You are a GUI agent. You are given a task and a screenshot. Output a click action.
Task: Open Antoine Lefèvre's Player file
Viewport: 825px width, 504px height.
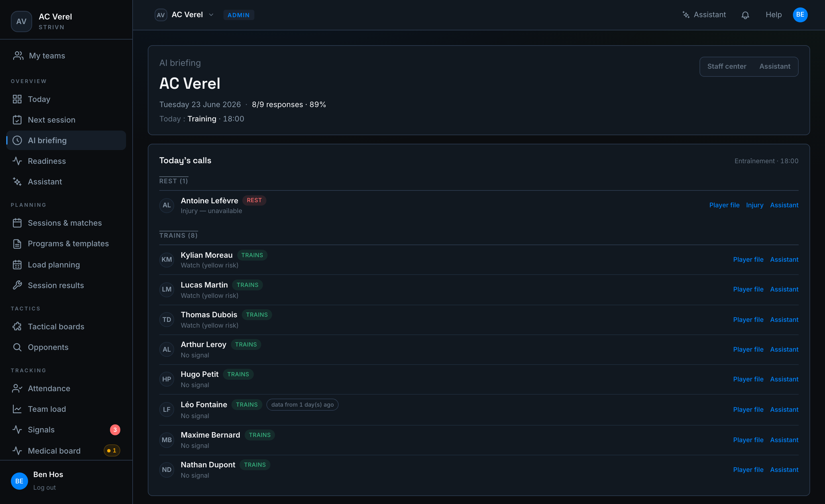click(x=724, y=205)
